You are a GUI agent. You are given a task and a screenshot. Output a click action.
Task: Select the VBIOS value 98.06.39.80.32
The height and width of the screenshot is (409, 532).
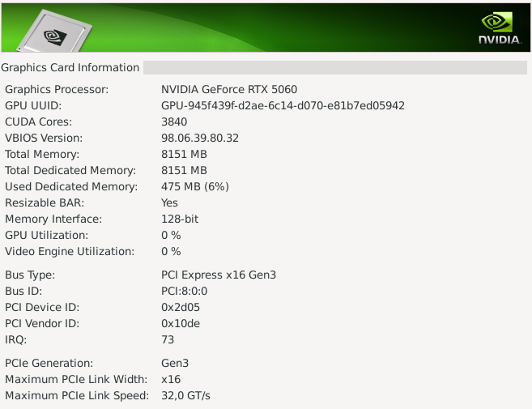200,138
